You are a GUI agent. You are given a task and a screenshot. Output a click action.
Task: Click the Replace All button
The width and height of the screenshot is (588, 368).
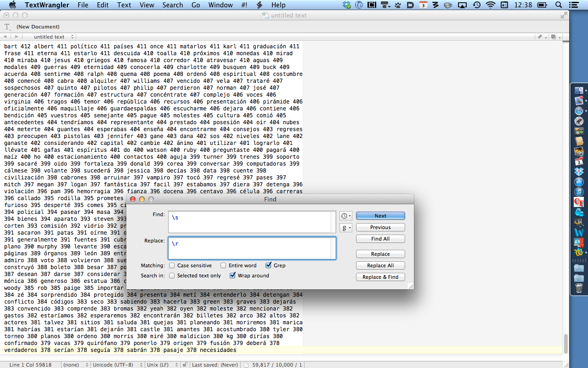(x=380, y=265)
